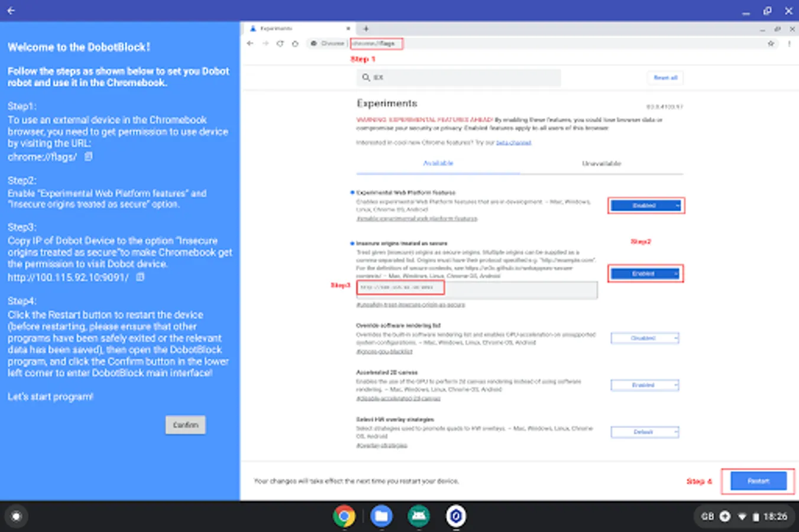This screenshot has height=532, width=799.
Task: Open Chrome from the shelf
Action: (344, 516)
